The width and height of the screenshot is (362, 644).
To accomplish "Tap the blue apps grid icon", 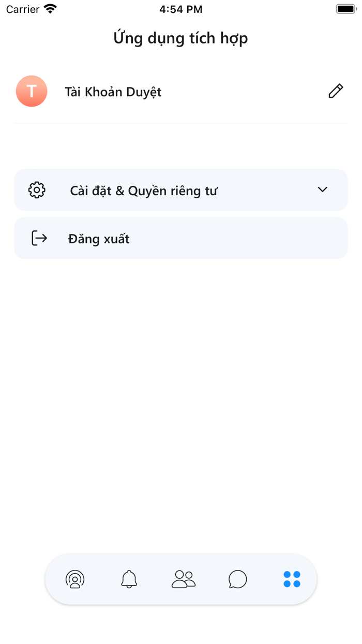I will pos(292,579).
